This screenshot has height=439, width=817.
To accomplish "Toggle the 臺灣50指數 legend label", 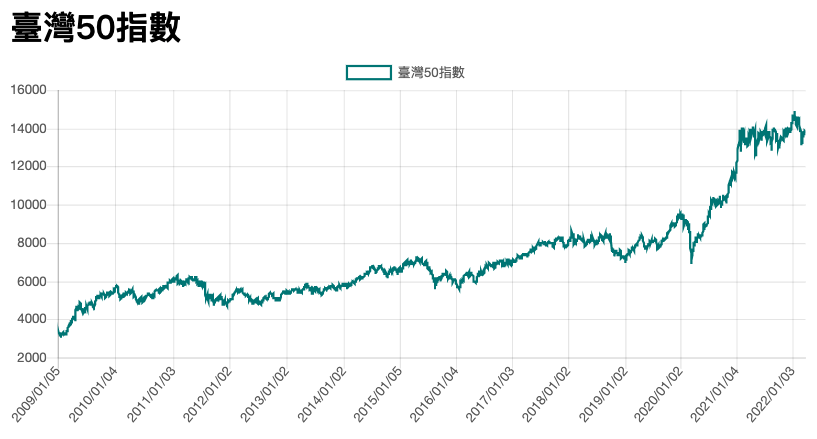I will [x=431, y=72].
